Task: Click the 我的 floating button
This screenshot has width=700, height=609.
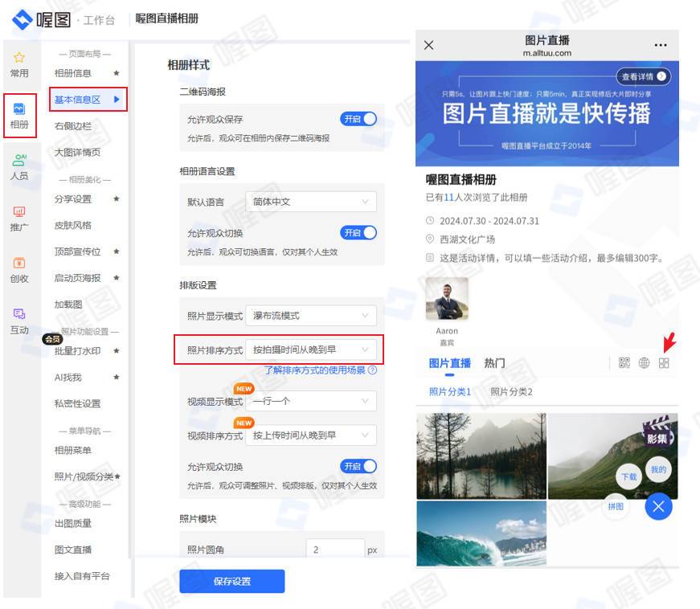Action: (658, 470)
